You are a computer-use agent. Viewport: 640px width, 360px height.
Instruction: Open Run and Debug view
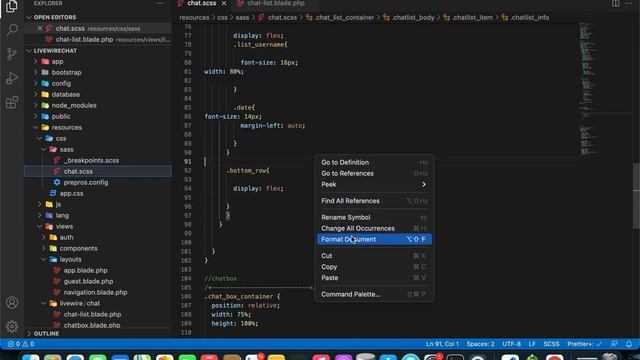click(x=12, y=78)
